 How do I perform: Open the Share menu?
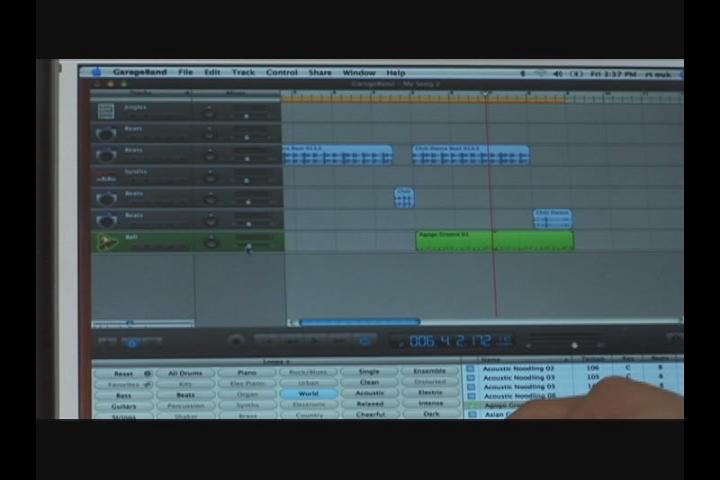320,73
